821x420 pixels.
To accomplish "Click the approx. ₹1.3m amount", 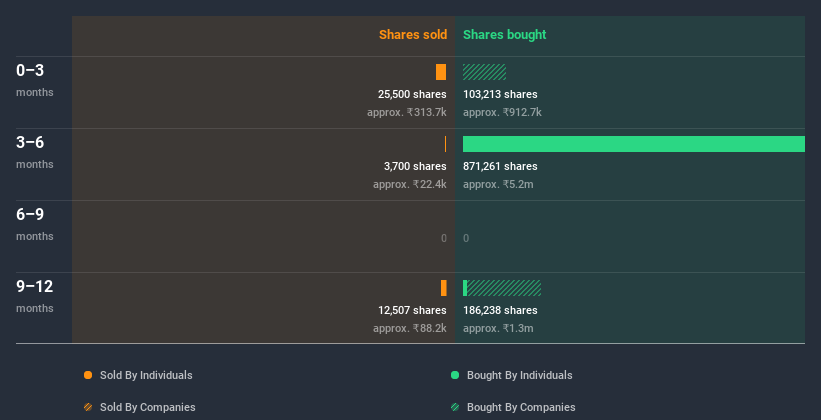I will tap(498, 328).
